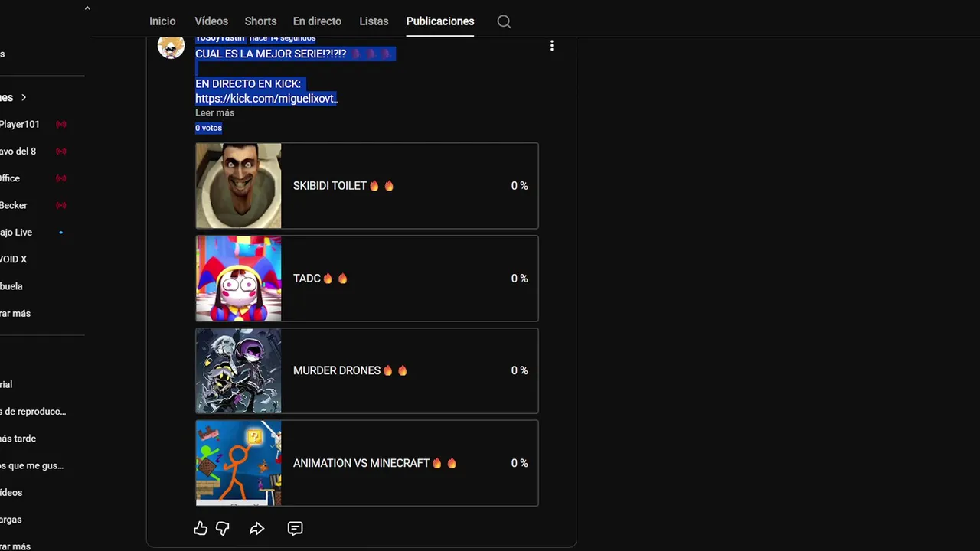Expand subscriptions section chevron arrow
Image resolution: width=980 pixels, height=551 pixels.
[24, 97]
